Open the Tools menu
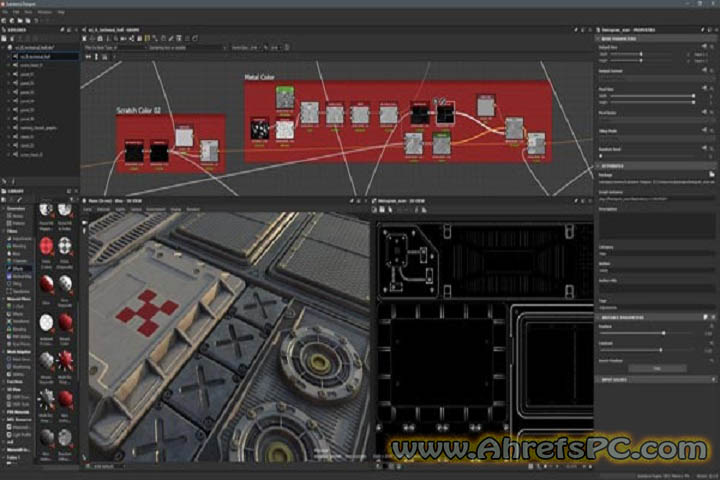Image resolution: width=720 pixels, height=480 pixels. click(28, 12)
